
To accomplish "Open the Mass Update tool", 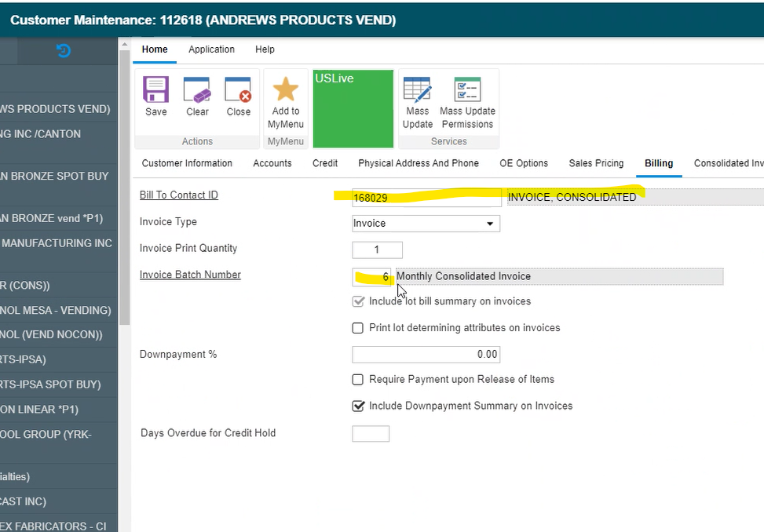I will pyautogui.click(x=418, y=90).
